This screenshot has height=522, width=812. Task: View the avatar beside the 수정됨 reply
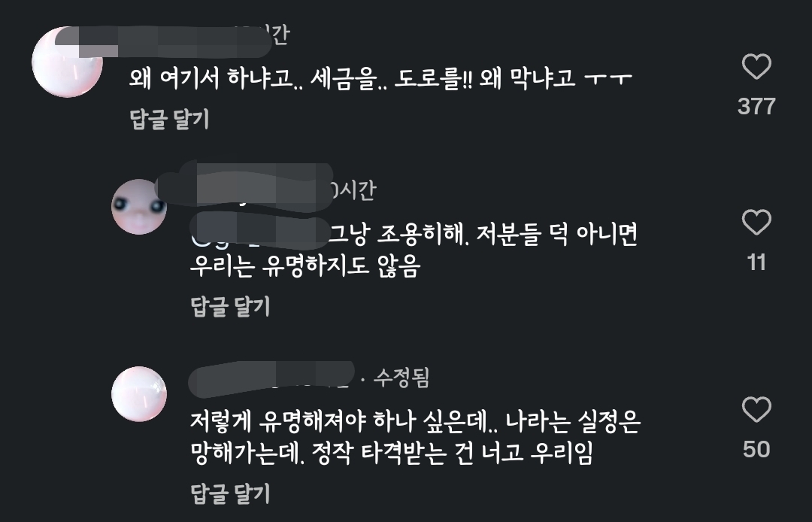coord(139,394)
